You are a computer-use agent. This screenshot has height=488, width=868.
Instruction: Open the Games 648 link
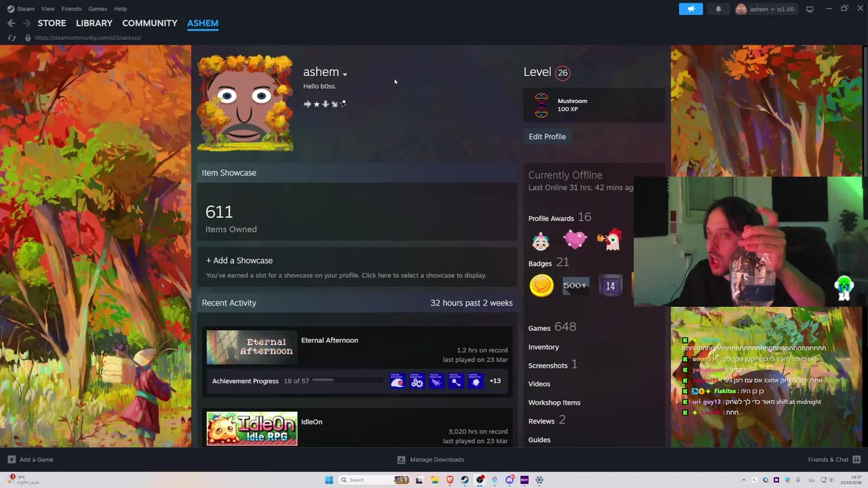tap(552, 327)
